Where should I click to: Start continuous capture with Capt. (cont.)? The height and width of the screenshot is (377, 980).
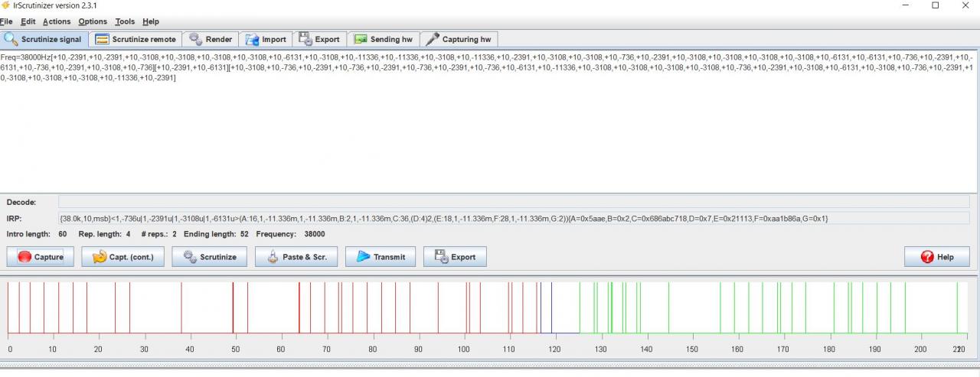pos(122,257)
